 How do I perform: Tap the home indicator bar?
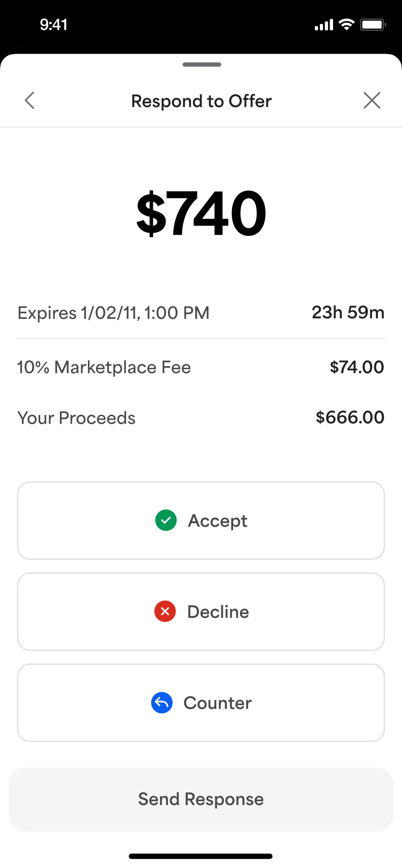[x=201, y=856]
